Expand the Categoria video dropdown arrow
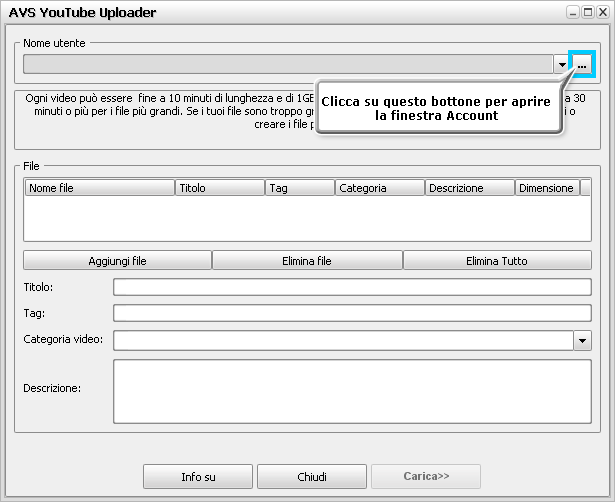615x502 pixels. point(582,340)
